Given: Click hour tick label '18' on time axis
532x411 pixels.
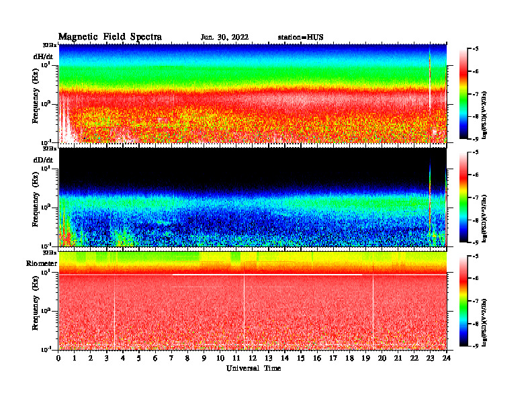Looking at the screenshot, I should tap(349, 358).
